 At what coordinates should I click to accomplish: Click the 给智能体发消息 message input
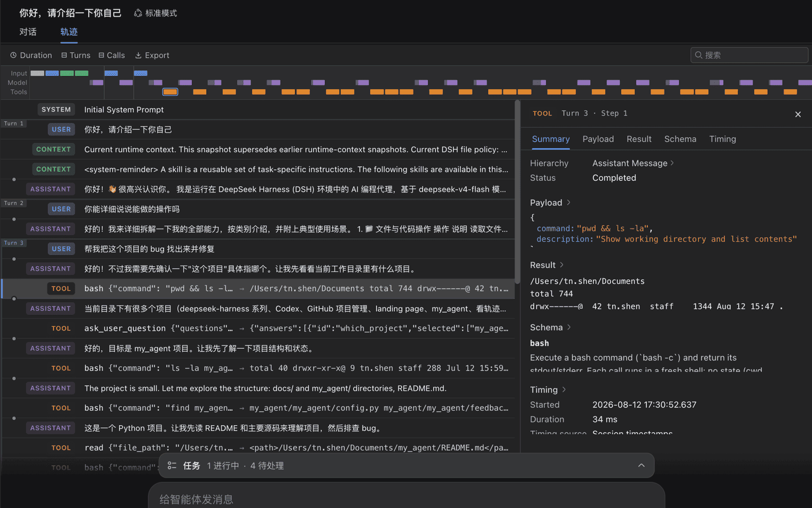(406, 499)
